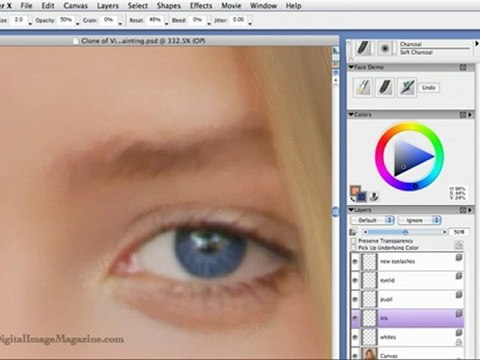The width and height of the screenshot is (480, 360).
Task: Hide the new eyelashes layer
Action: point(355,262)
